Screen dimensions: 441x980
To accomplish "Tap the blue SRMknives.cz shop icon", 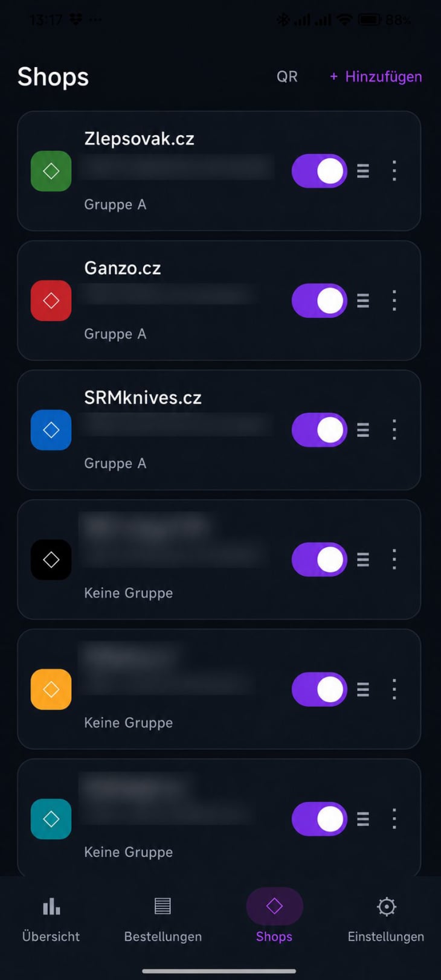I will (x=51, y=430).
